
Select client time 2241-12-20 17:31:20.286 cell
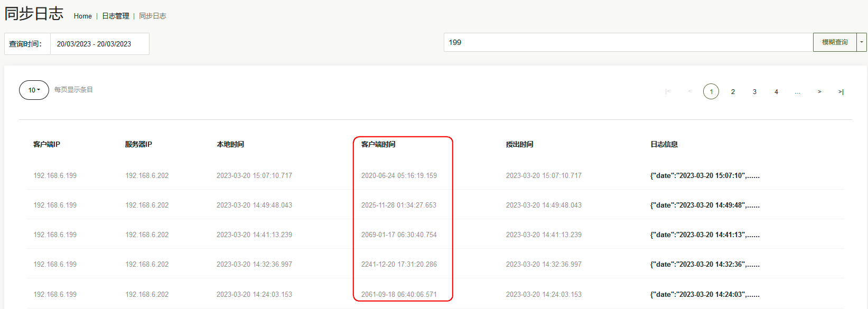pos(399,265)
